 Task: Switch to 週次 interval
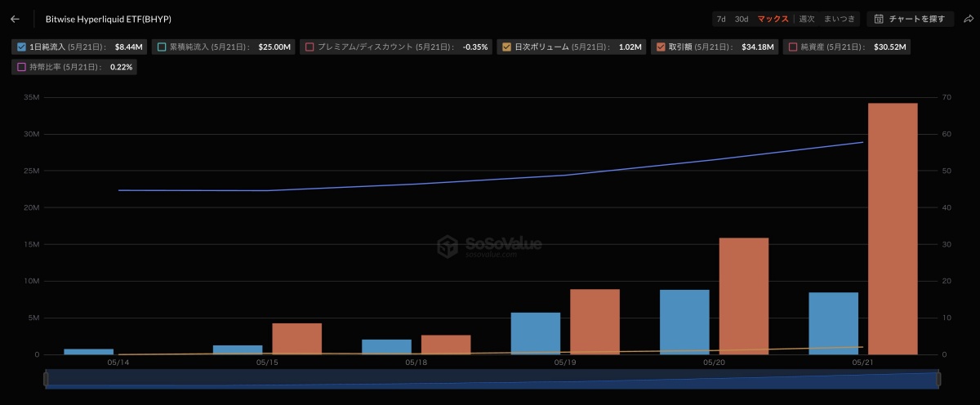tap(807, 19)
